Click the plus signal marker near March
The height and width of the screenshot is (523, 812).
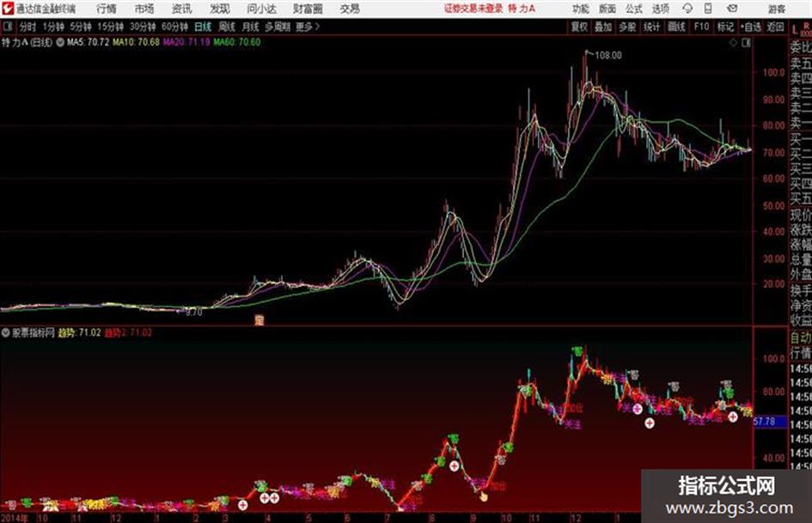click(x=243, y=504)
